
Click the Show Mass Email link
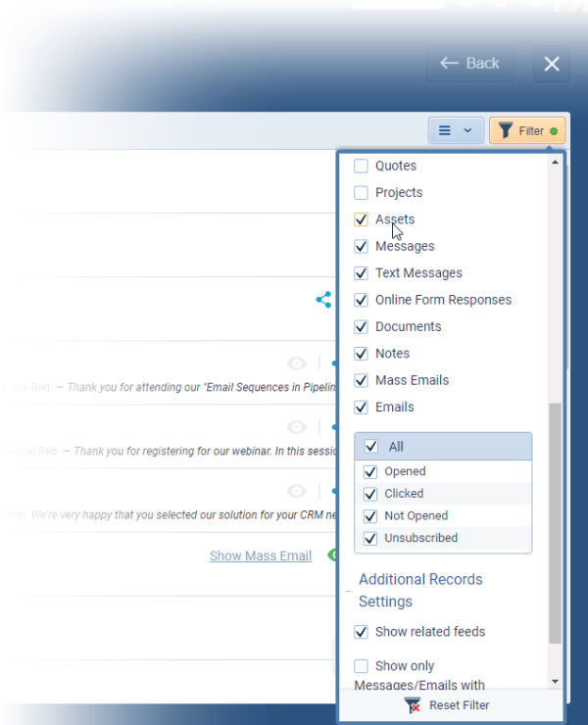point(260,556)
